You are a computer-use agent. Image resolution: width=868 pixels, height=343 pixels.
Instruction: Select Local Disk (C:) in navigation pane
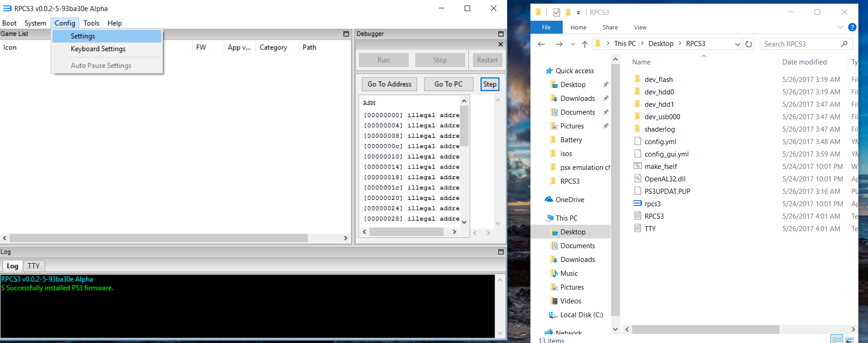581,315
